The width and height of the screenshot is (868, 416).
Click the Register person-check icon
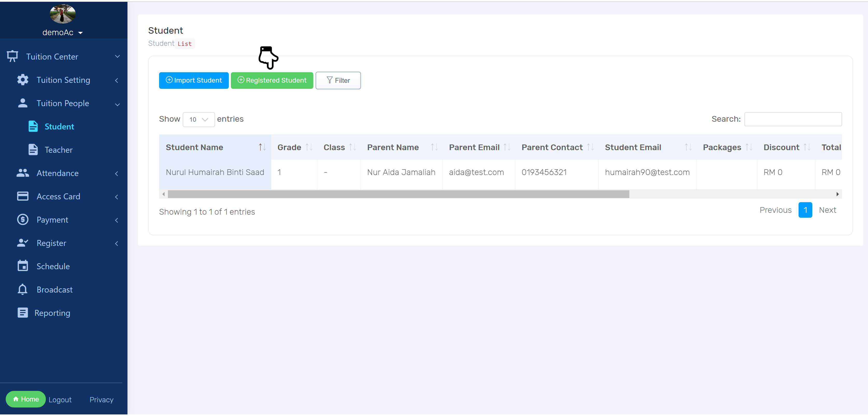pos(23,243)
